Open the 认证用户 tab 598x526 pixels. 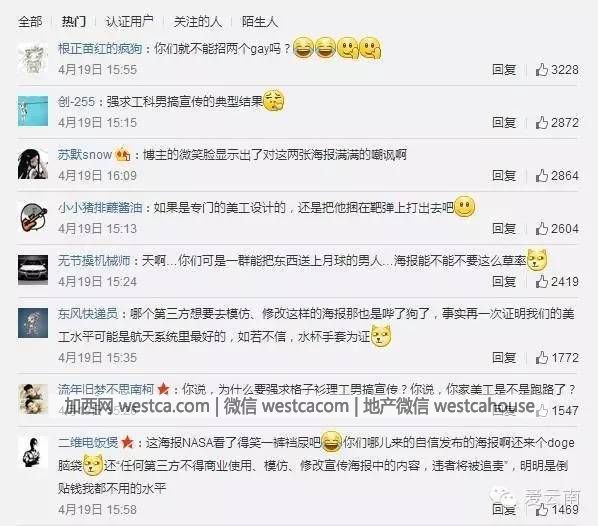tap(130, 21)
